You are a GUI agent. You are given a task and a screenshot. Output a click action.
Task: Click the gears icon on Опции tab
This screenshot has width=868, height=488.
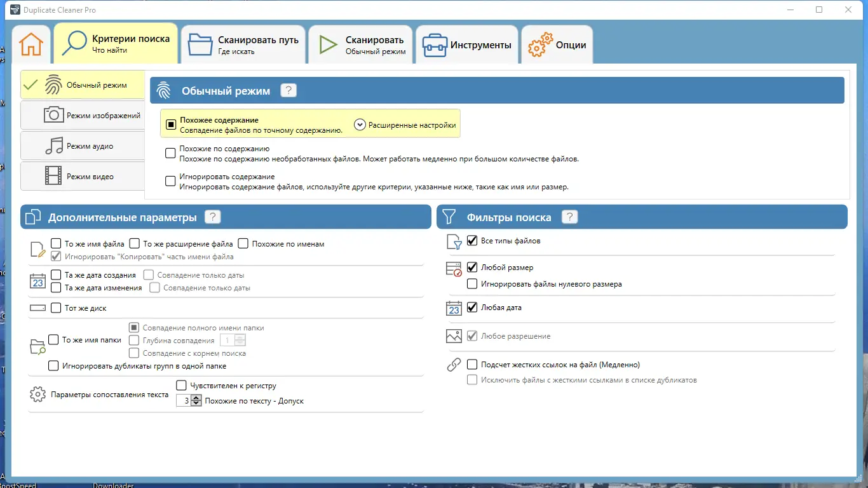tap(539, 45)
